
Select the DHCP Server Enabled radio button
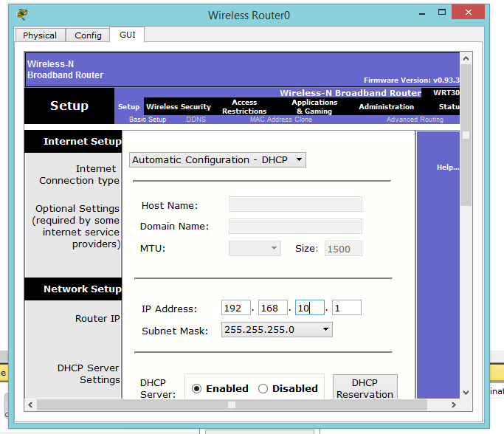point(196,389)
